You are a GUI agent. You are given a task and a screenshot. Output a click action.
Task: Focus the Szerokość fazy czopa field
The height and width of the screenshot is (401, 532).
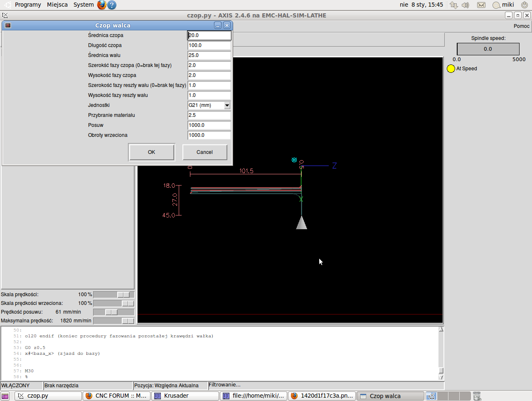(209, 65)
